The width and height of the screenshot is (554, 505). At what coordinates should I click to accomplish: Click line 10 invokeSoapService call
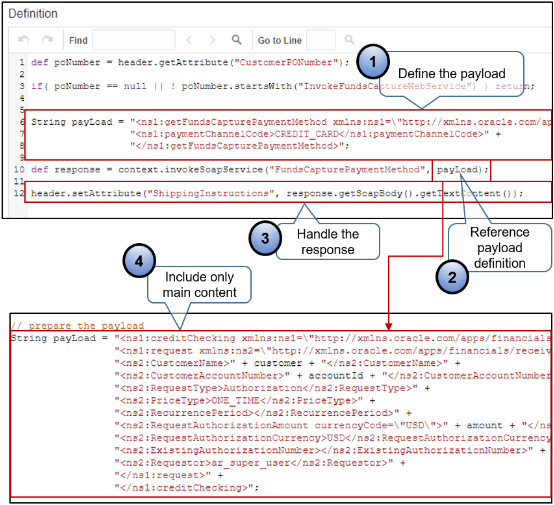(x=260, y=170)
